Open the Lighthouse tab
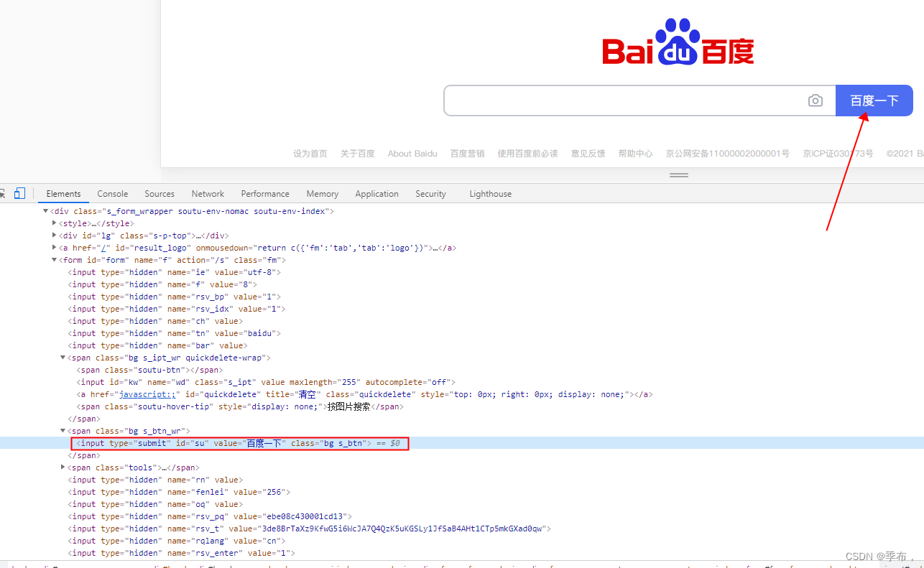Image resolution: width=924 pixels, height=568 pixels. [491, 194]
